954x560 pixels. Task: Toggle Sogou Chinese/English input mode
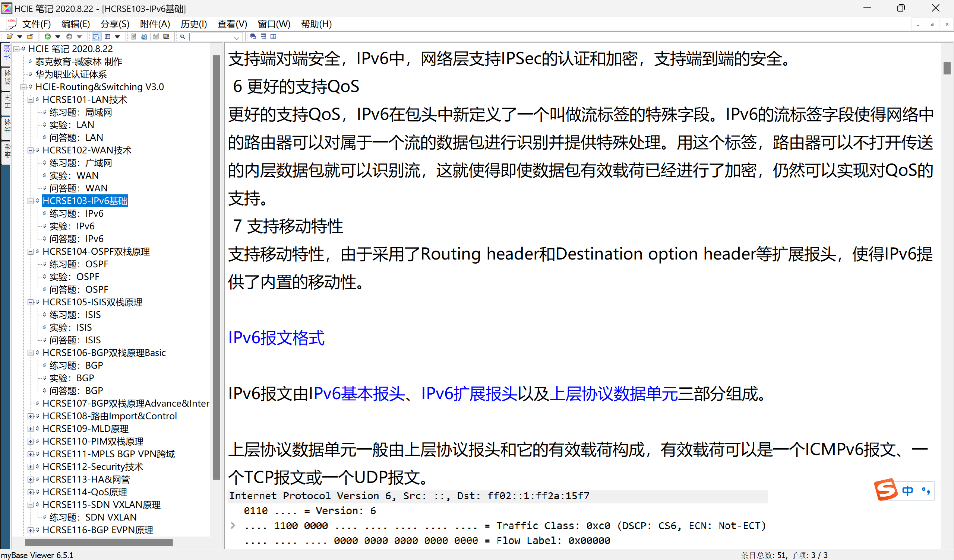(907, 491)
